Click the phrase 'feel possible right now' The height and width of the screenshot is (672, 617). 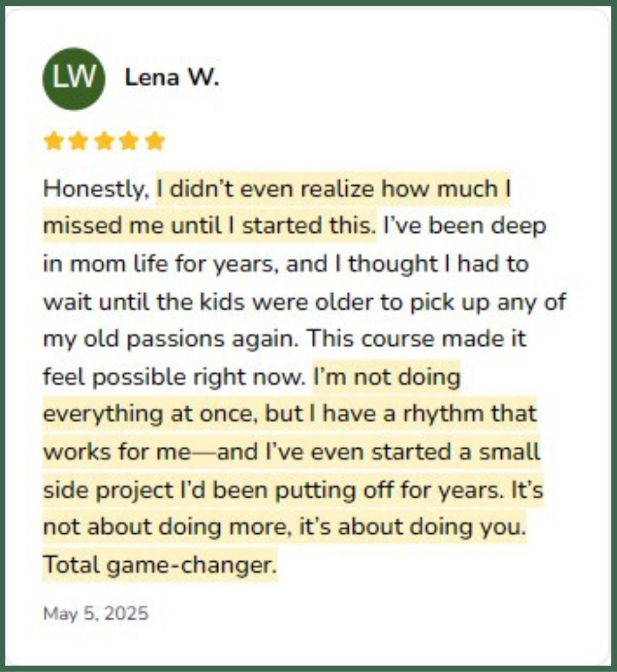point(174,377)
